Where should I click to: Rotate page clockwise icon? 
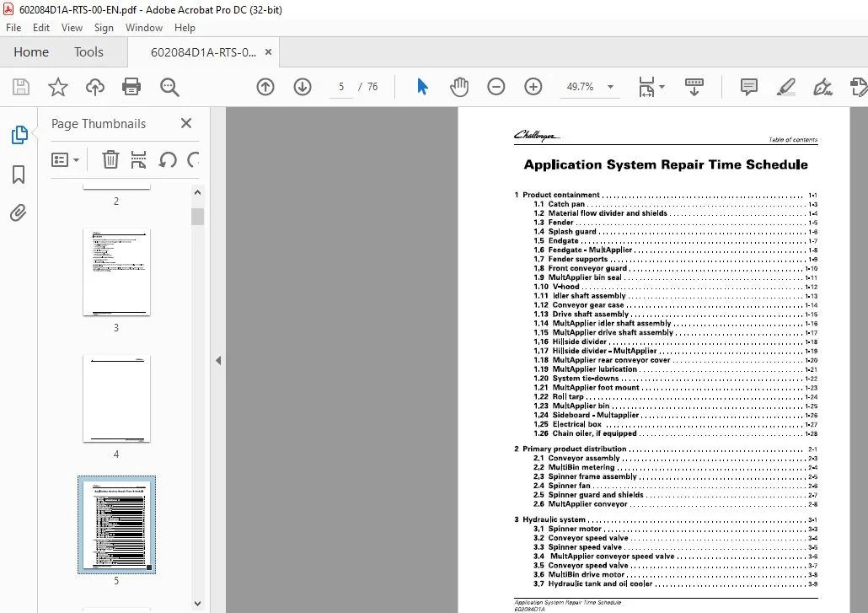(x=193, y=160)
